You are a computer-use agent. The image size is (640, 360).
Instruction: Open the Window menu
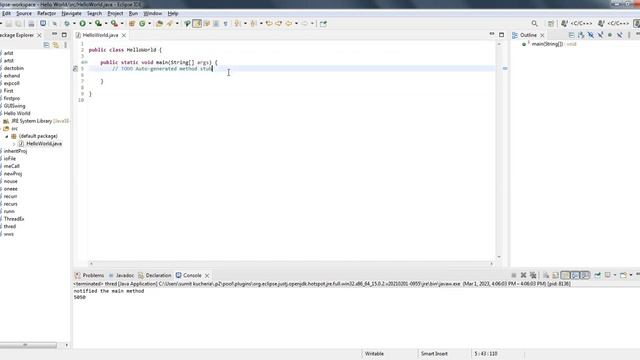click(153, 13)
